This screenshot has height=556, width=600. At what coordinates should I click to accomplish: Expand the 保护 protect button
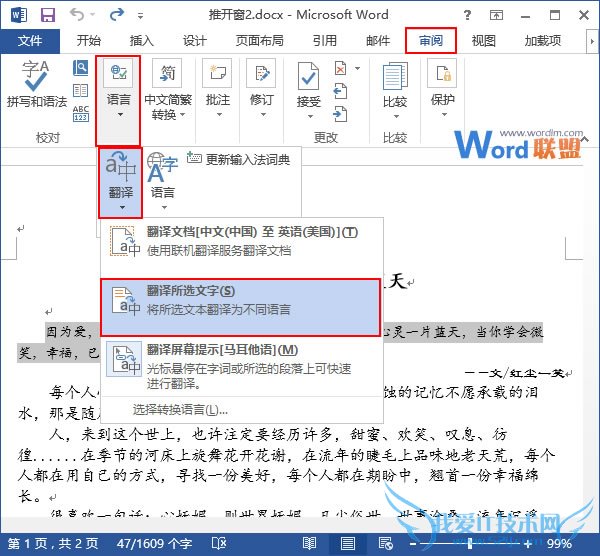(443, 90)
